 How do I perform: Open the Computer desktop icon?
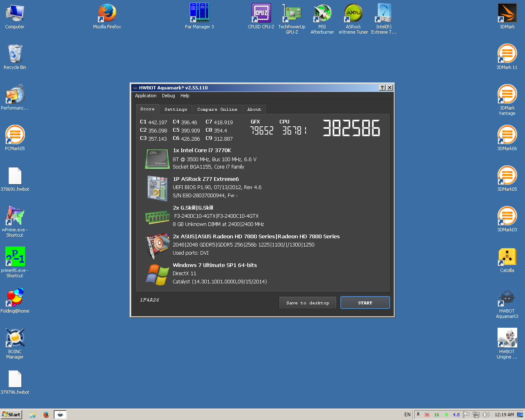[x=15, y=16]
